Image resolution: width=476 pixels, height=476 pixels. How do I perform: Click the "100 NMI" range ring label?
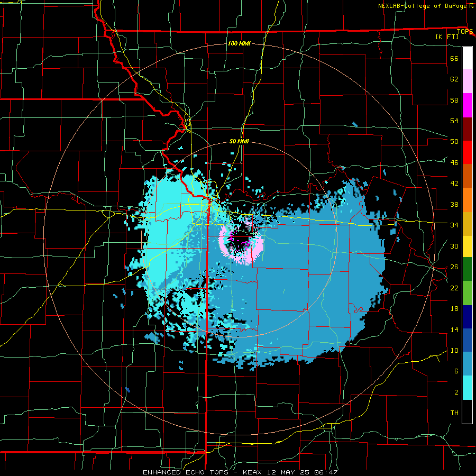[239, 44]
